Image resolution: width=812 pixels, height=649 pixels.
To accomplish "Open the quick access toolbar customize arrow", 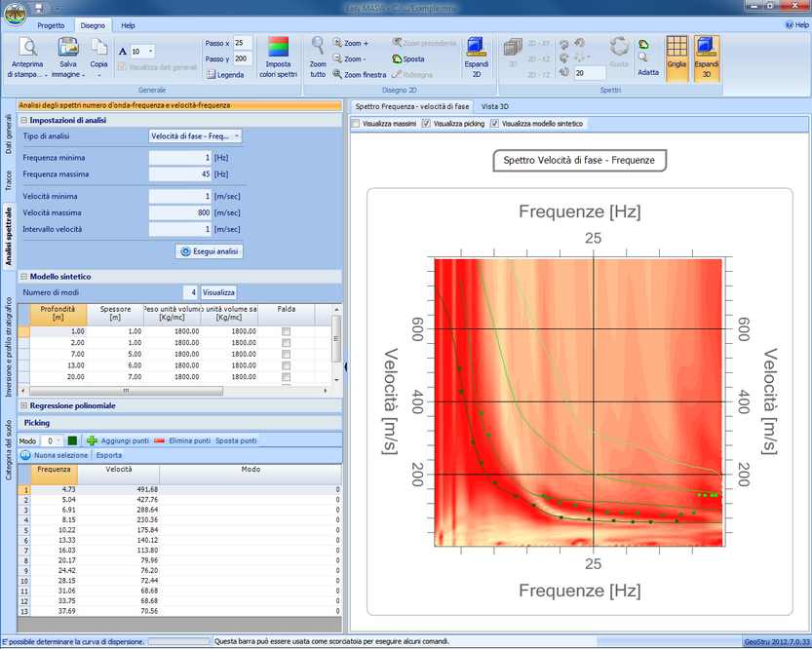I will (x=57, y=8).
